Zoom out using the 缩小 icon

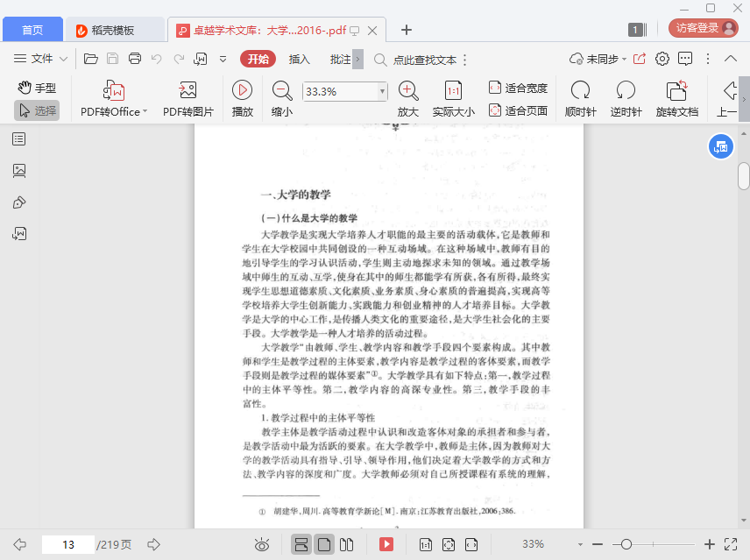point(282,99)
